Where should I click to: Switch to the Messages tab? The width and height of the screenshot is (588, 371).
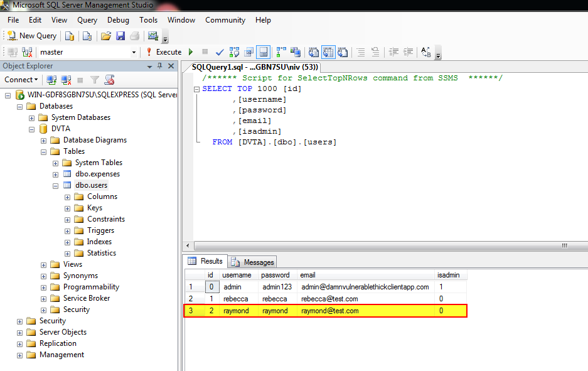tap(254, 262)
